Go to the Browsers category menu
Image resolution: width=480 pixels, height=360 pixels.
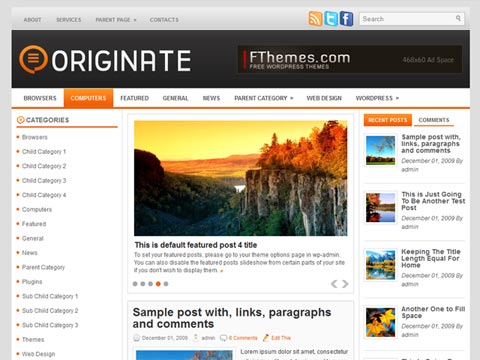coord(40,98)
